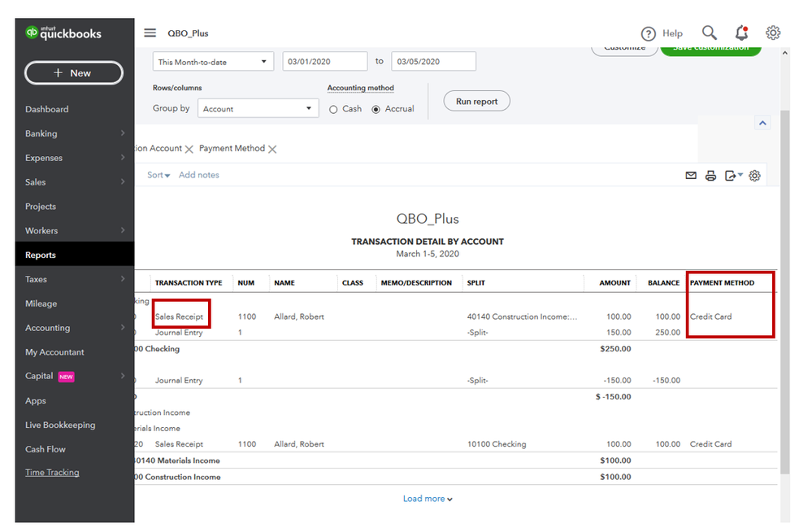This screenshot has height=528, width=812.
Task: Select the Accrual accounting method
Action: [376, 109]
